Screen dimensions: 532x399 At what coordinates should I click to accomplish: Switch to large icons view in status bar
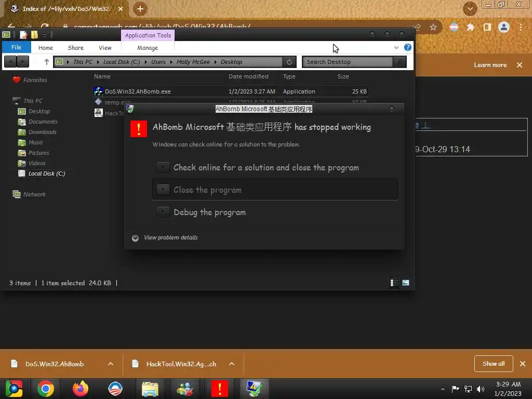coord(406,283)
